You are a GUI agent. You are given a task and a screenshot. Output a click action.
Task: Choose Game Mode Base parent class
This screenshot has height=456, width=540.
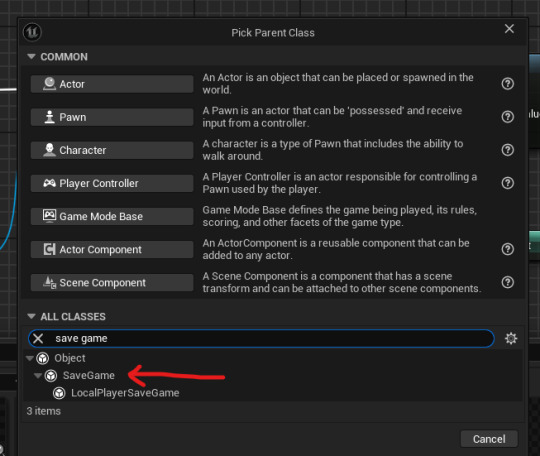[x=112, y=216]
